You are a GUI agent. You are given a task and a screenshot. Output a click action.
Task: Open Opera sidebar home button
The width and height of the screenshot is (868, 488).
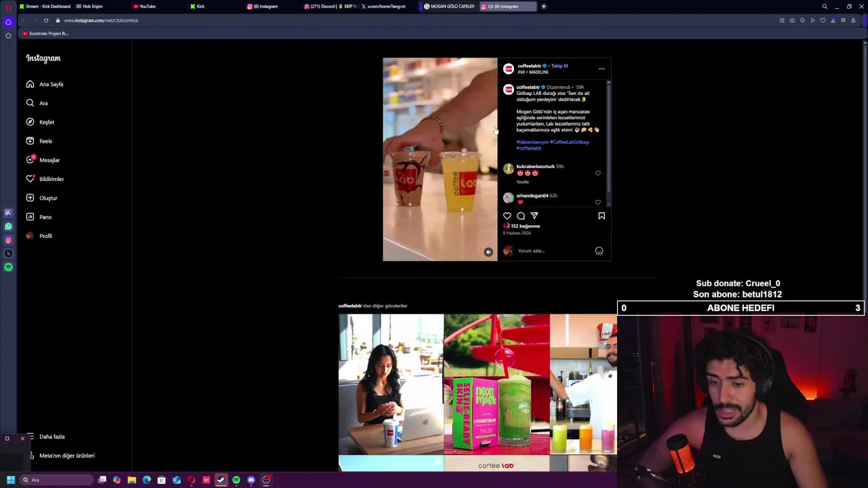[x=8, y=22]
